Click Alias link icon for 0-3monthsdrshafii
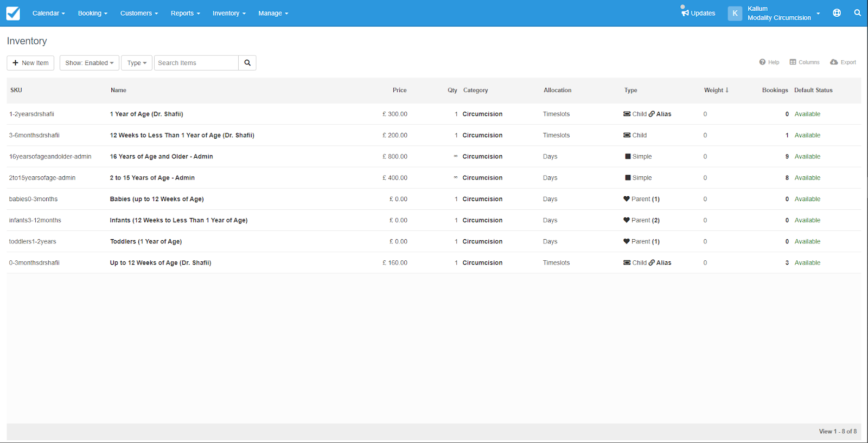Image resolution: width=868 pixels, height=443 pixels. coord(652,262)
